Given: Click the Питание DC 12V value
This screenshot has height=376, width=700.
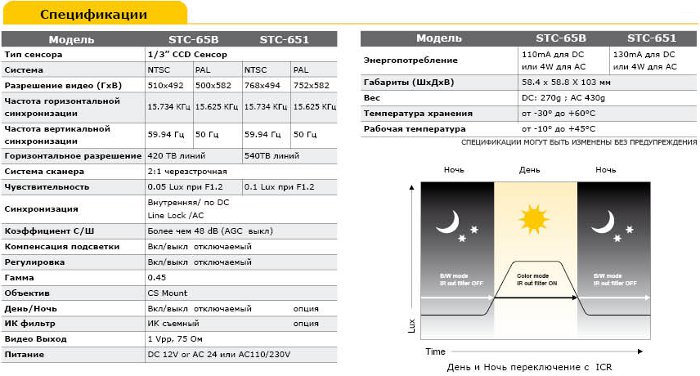Looking at the screenshot, I should coord(219,354).
